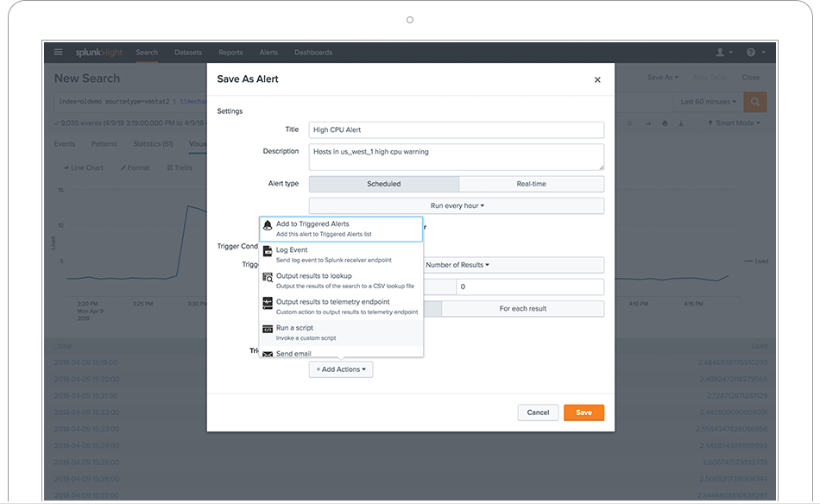Open the Dashboards nav item
Screen dimensions: 820x504
313,53
